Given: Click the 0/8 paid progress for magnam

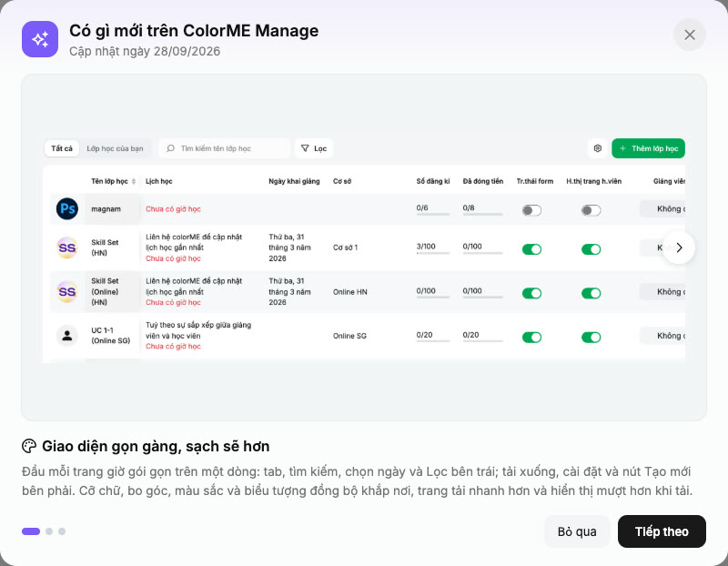Looking at the screenshot, I should click(x=482, y=209).
